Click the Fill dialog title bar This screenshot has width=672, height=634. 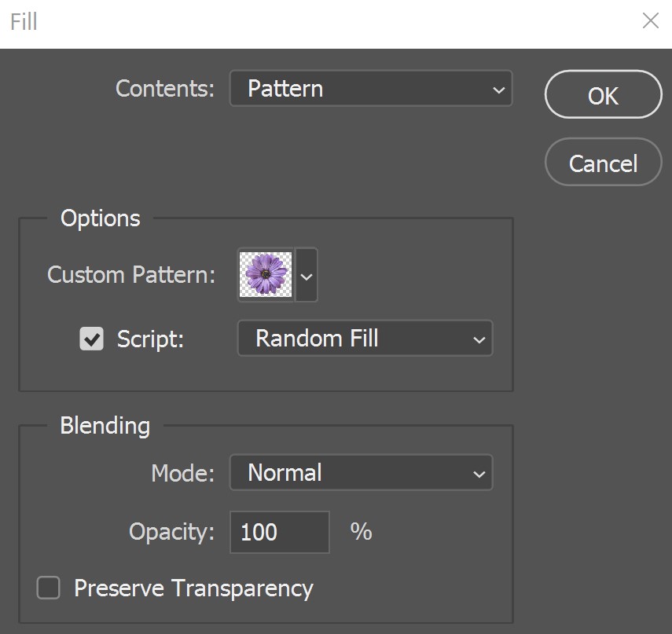pyautogui.click(x=318, y=22)
